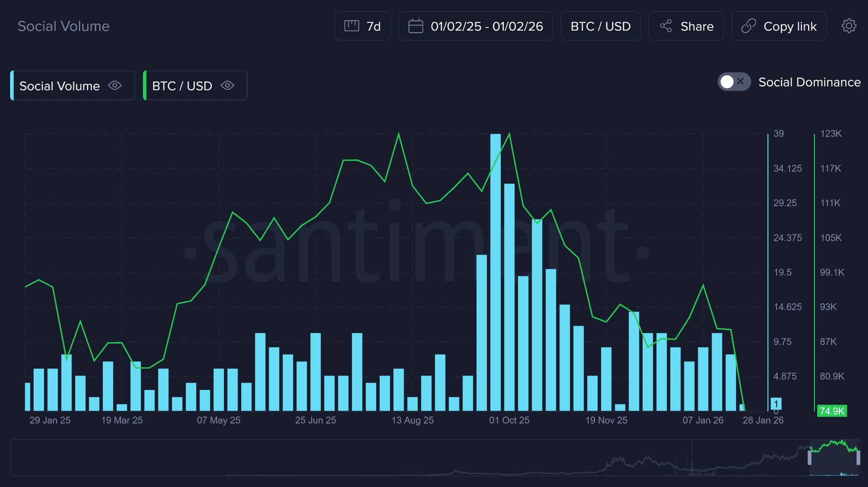The width and height of the screenshot is (868, 487).
Task: Open the BTC / USD asset selector in toolbar
Action: [600, 27]
